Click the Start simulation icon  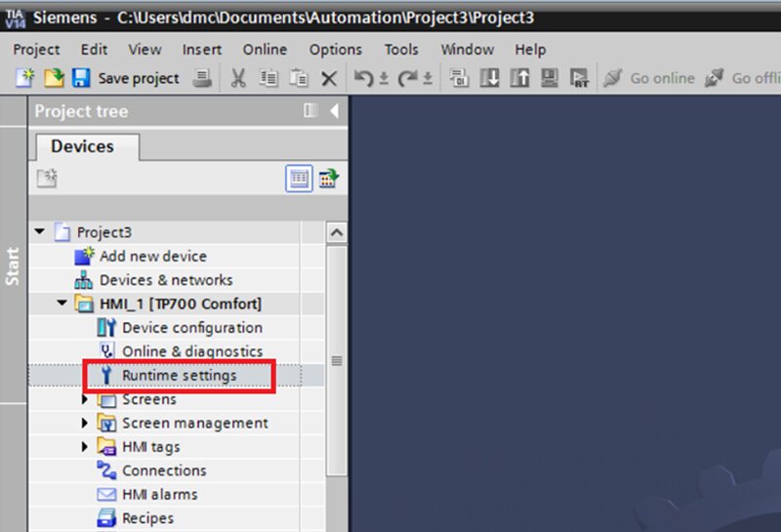tap(550, 78)
